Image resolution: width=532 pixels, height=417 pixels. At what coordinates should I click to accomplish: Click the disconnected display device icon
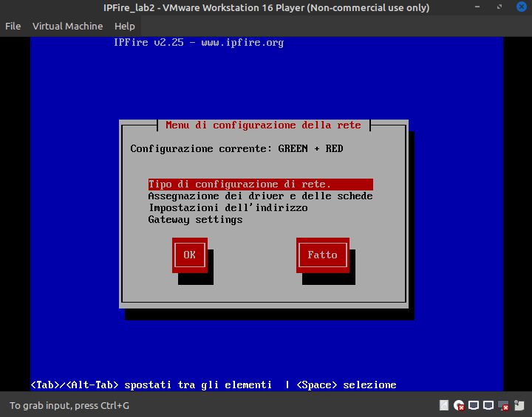point(503,405)
